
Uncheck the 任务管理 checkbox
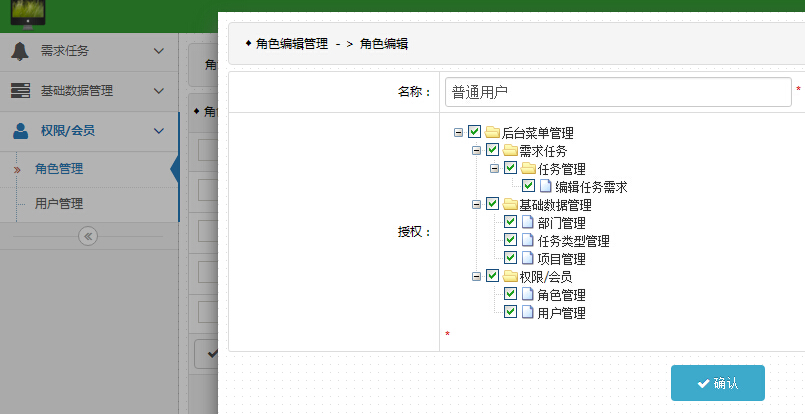(x=510, y=168)
